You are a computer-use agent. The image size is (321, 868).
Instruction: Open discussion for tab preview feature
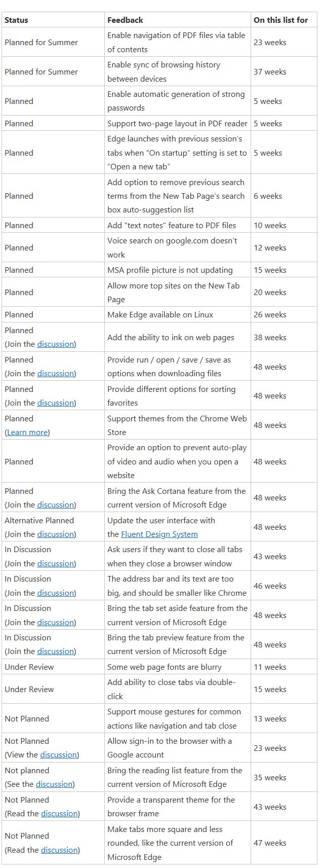tap(56, 652)
